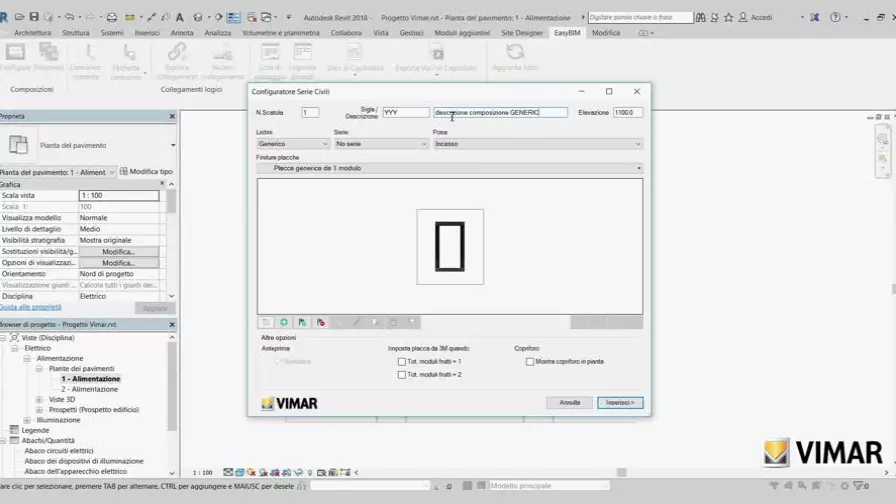Screen dimensions: 896x504
Task: Click the Inserisci button
Action: tap(620, 403)
